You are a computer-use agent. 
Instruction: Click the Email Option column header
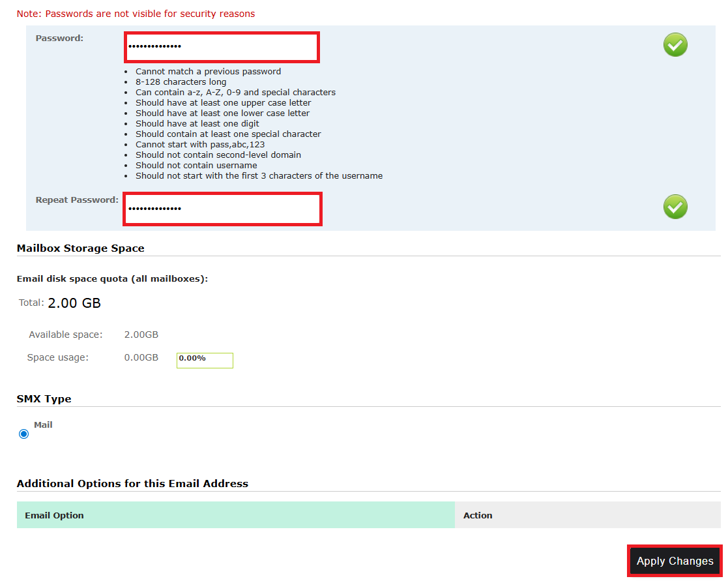coord(55,515)
